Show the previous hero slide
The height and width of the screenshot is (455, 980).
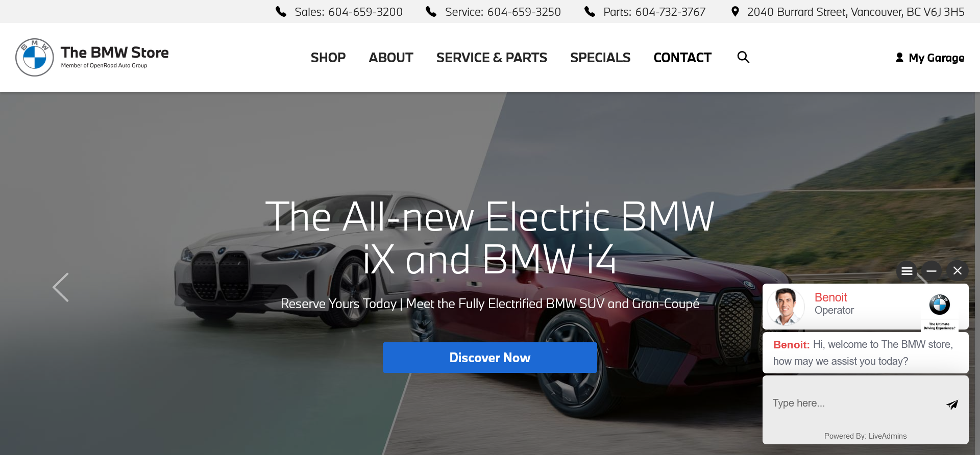61,287
